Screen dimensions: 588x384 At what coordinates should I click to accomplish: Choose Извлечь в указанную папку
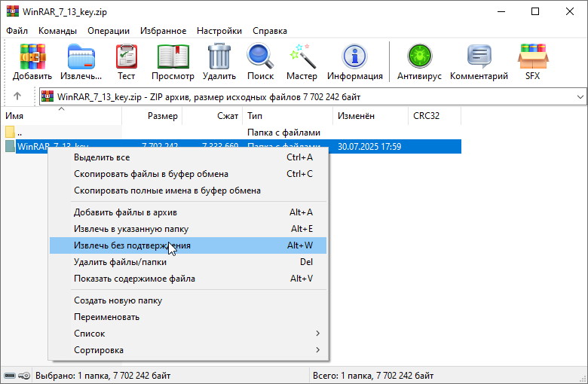[188, 229]
